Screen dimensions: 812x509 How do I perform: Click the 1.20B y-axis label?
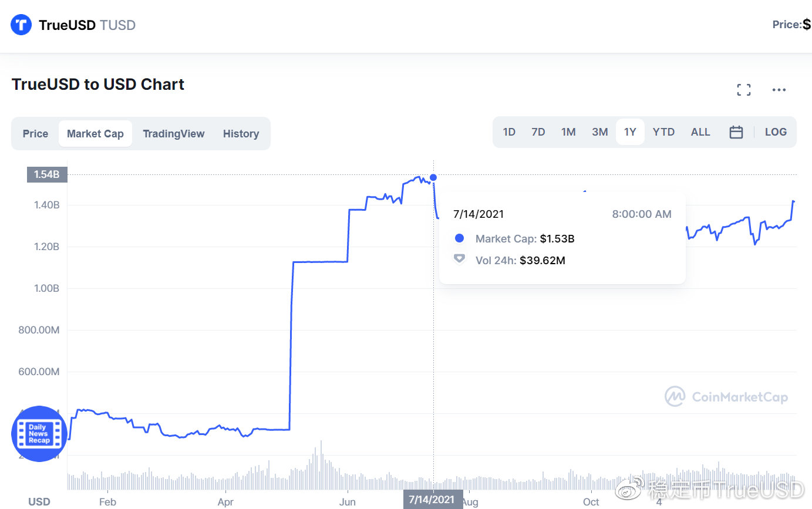click(47, 247)
